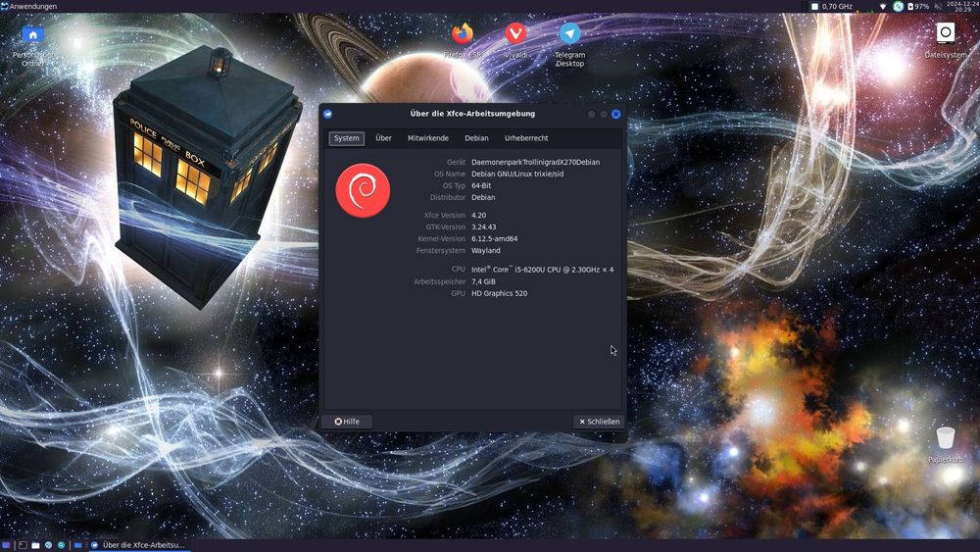The height and width of the screenshot is (552, 980).
Task: Click the battery 97% indicator
Action: (x=918, y=6)
